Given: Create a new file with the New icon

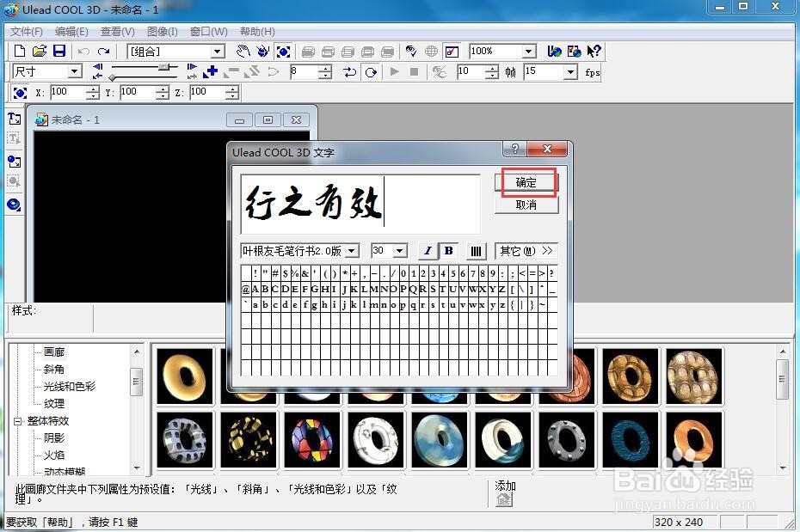Looking at the screenshot, I should click(x=20, y=51).
